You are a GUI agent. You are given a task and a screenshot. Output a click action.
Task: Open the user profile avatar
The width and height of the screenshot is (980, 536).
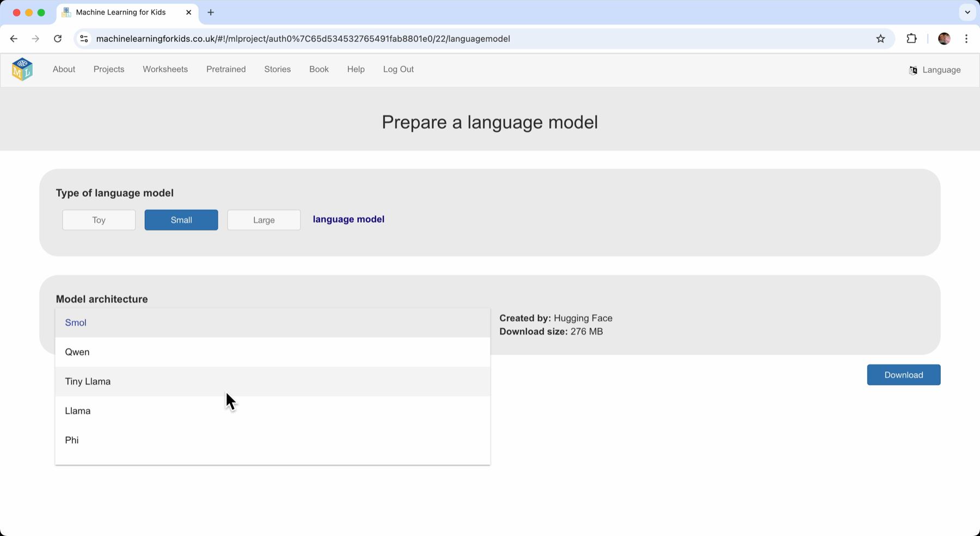[x=944, y=39]
